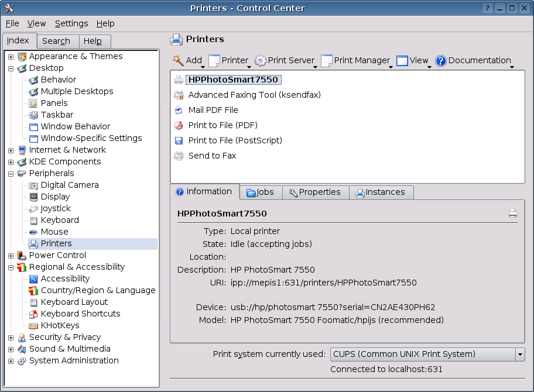Viewport: 534px width, 392px height.
Task: Switch to the Information tab
Action: (x=205, y=192)
